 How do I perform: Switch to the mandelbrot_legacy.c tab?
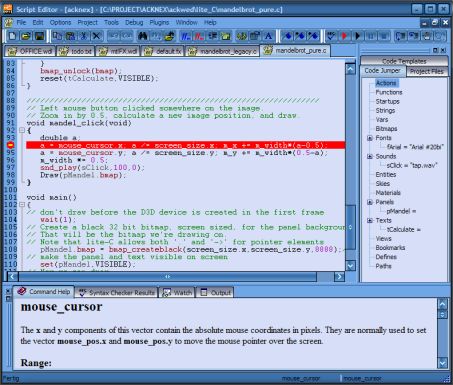click(222, 51)
